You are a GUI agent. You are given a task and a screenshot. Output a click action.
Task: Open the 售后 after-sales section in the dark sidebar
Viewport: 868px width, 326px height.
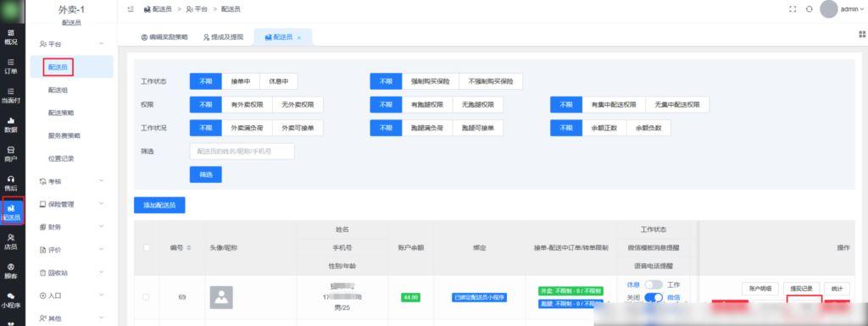(10, 184)
